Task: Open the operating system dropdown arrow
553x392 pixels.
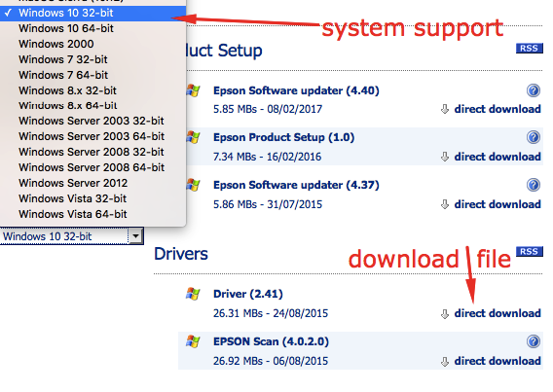Action: [135, 236]
